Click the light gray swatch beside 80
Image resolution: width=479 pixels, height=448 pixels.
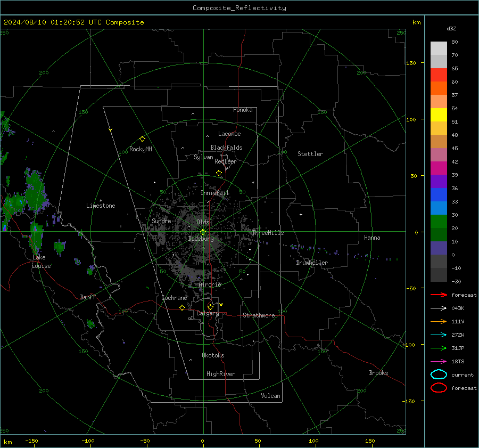click(439, 48)
